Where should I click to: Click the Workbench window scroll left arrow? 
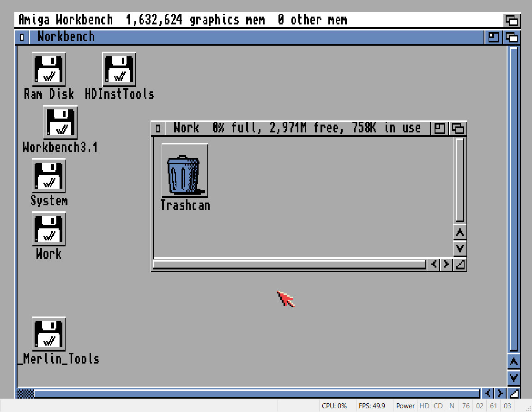click(488, 394)
